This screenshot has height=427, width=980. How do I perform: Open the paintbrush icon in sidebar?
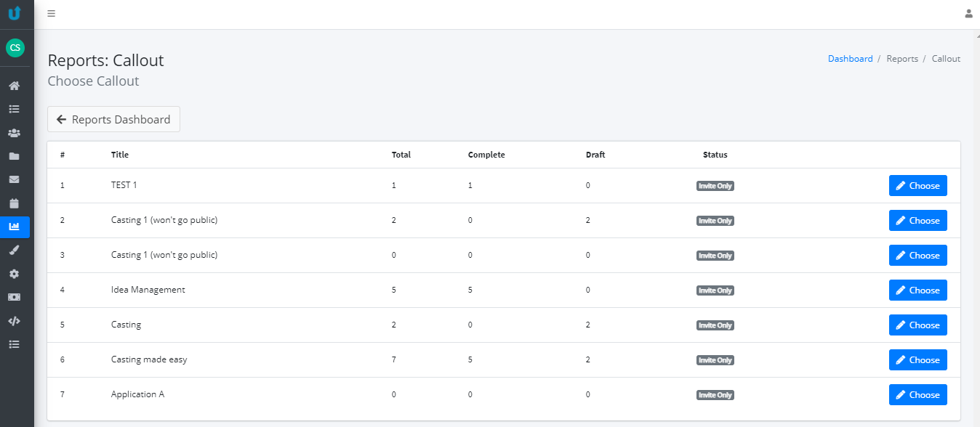click(14, 250)
